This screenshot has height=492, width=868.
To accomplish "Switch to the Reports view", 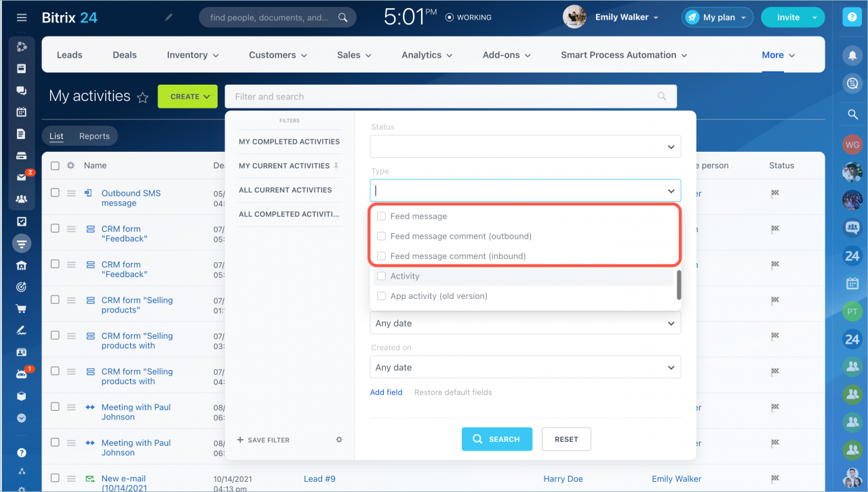I will tap(94, 136).
